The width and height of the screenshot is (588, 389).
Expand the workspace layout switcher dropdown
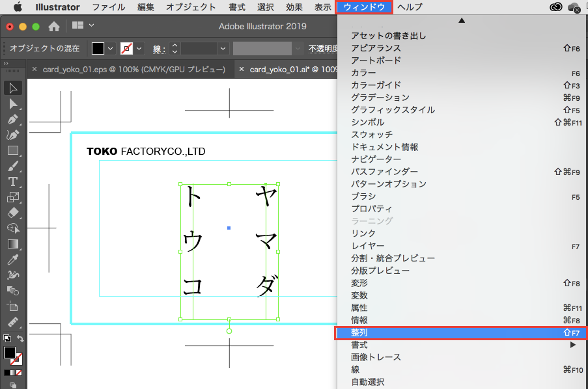point(91,25)
